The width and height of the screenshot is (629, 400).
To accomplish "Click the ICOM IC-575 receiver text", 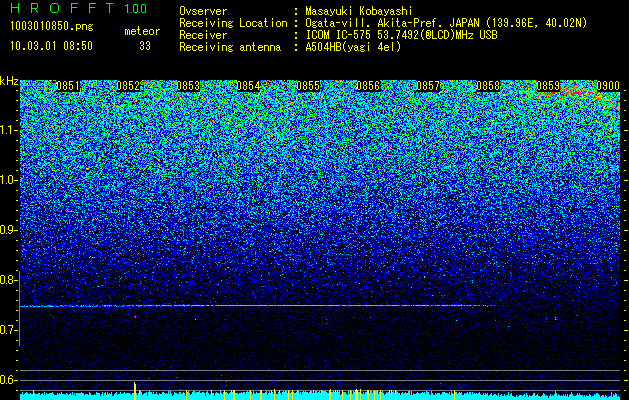I will click(x=401, y=35).
